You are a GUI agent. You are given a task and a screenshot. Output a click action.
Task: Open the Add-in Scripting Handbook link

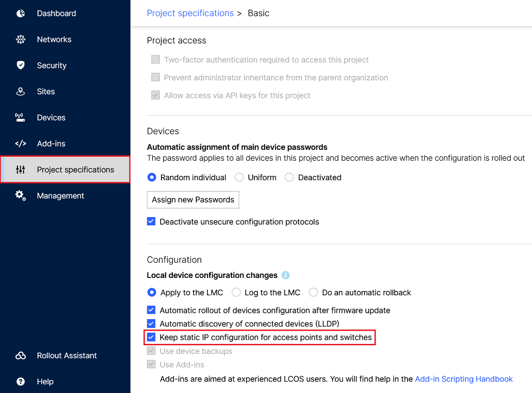coord(464,379)
